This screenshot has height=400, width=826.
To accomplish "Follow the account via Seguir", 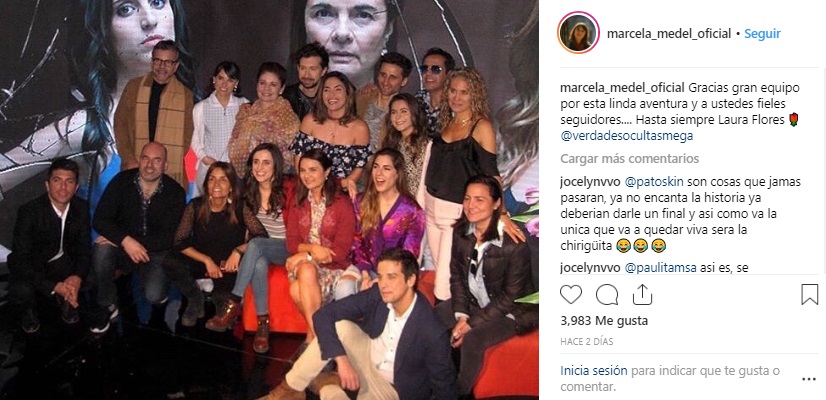I will pyautogui.click(x=762, y=34).
